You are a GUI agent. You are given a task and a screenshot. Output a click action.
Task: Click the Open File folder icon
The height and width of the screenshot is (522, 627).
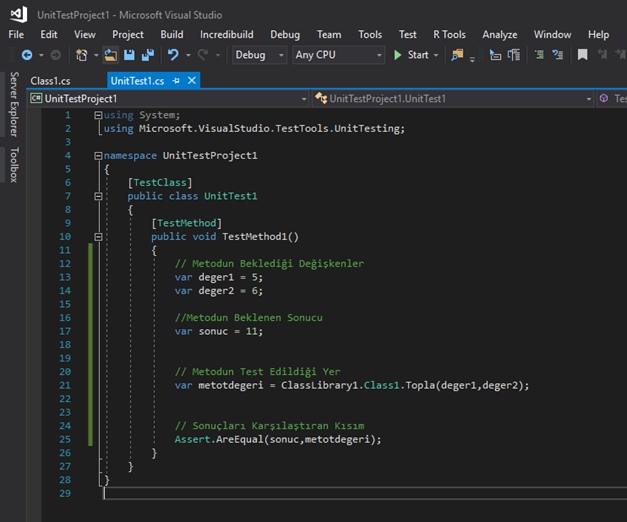click(x=110, y=55)
